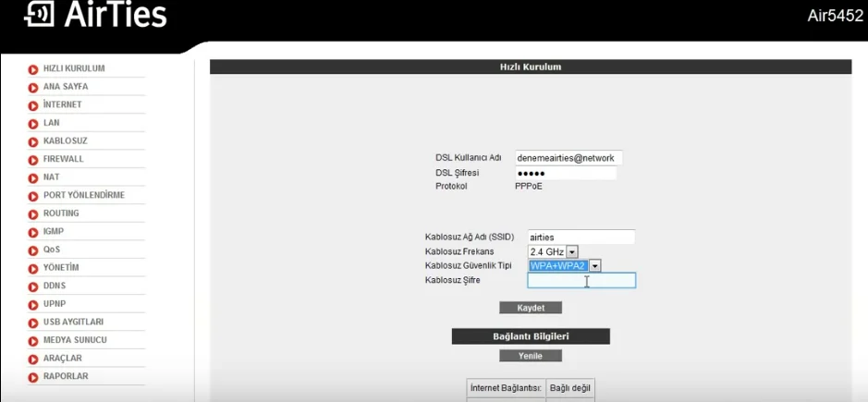The height and width of the screenshot is (402, 868).
Task: Open the ANA SAYFA menu item
Action: point(66,87)
